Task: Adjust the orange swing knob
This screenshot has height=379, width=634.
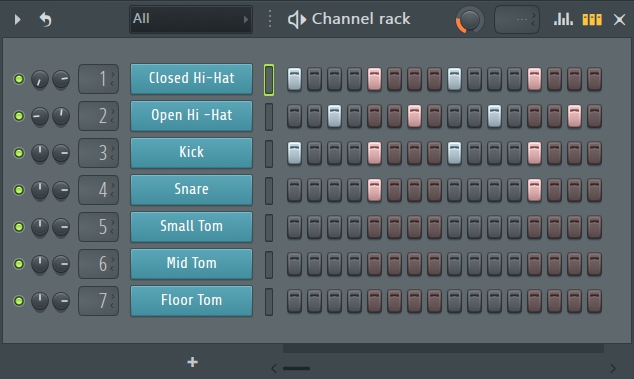Action: [x=469, y=19]
